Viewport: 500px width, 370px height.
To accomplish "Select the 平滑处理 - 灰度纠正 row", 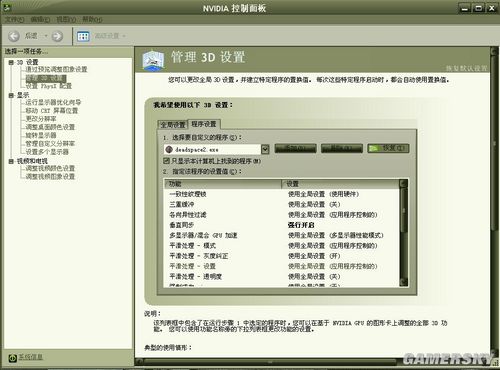I will click(x=282, y=256).
